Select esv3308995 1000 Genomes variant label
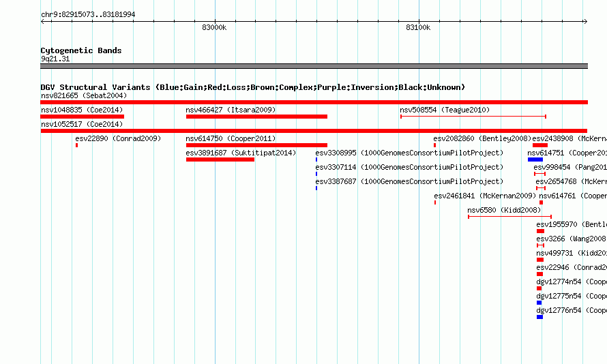This screenshot has width=607, height=364. point(409,153)
